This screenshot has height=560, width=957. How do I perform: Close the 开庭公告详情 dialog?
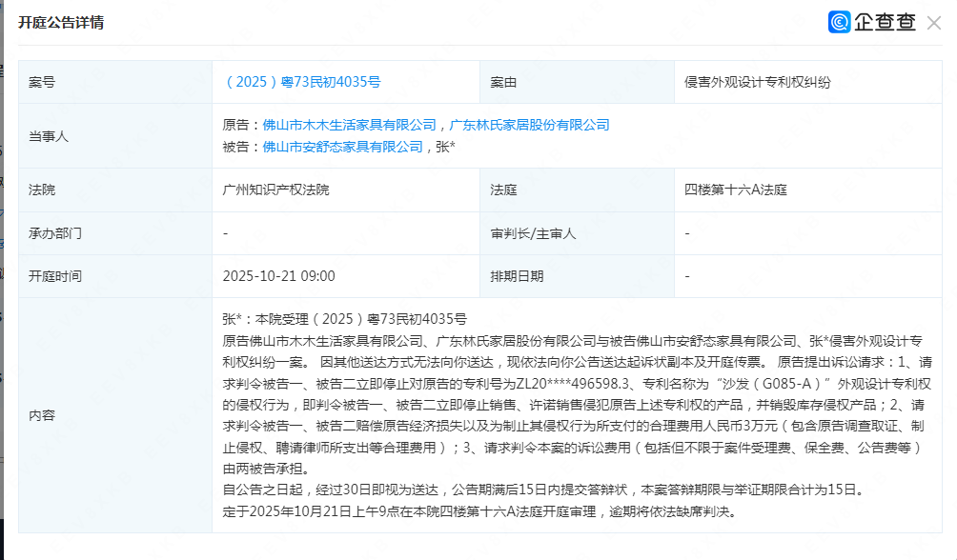[934, 23]
